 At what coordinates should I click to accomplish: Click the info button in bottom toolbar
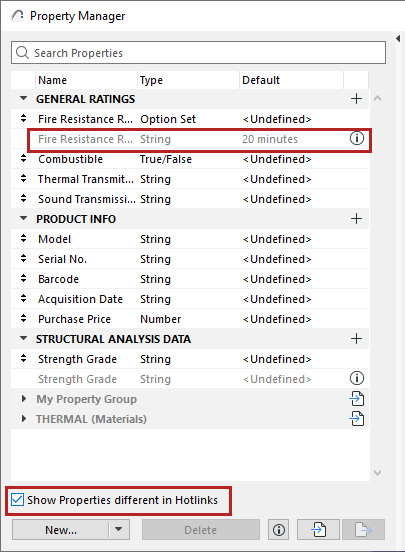279,529
